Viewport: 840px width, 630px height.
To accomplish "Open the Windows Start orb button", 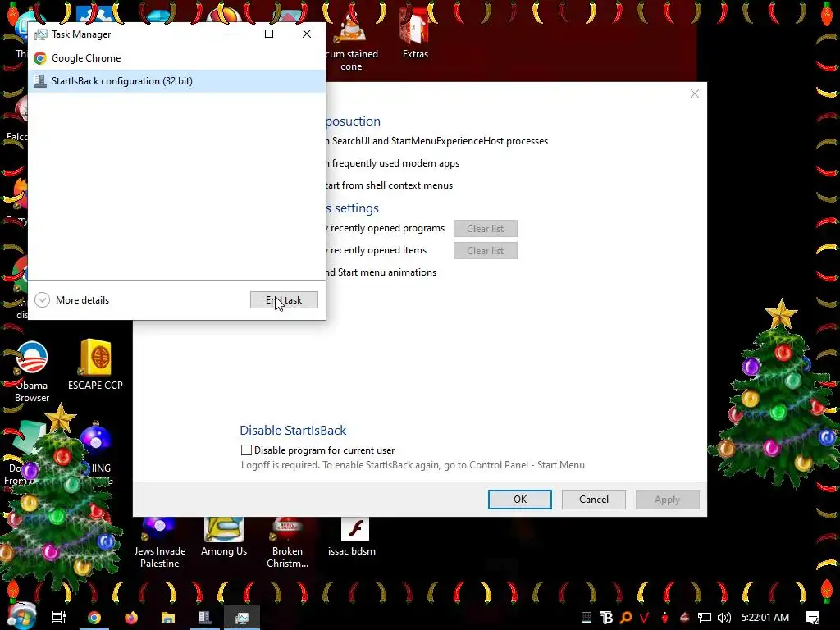I will 21,616.
